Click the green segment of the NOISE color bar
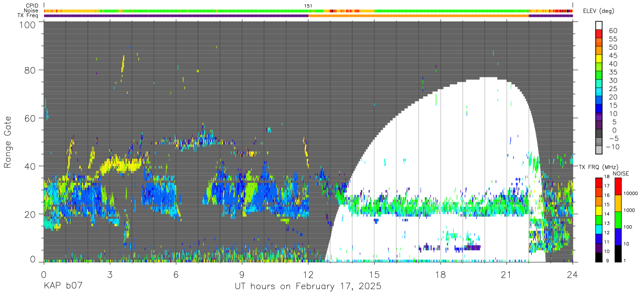 618,220
